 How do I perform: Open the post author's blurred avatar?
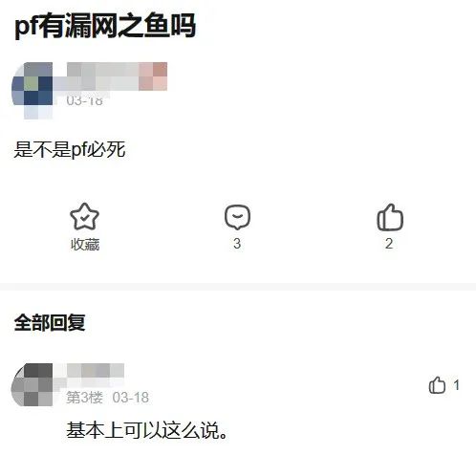tap(32, 91)
